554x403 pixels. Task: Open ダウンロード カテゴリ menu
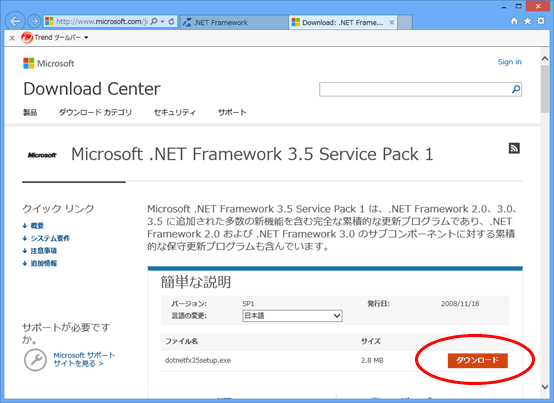[95, 112]
